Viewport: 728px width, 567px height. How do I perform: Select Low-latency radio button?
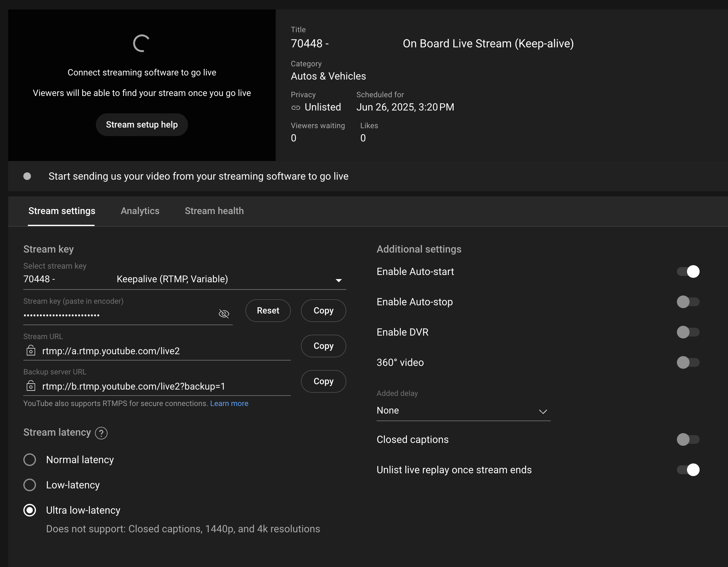point(30,485)
